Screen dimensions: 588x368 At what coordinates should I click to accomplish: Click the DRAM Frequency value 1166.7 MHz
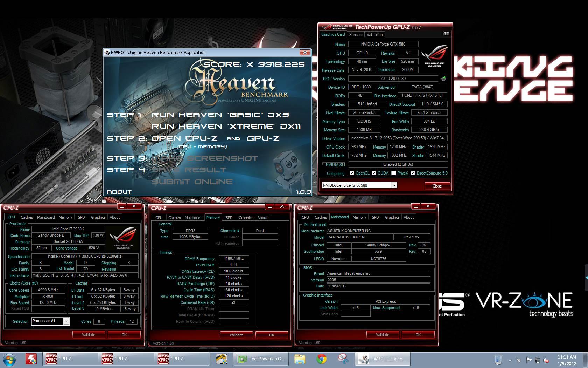[x=234, y=258]
